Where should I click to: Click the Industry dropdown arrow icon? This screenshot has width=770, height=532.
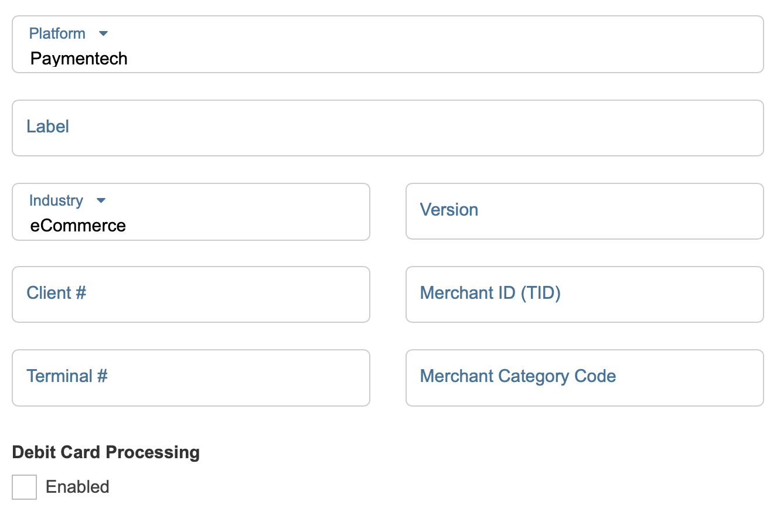pyautogui.click(x=101, y=201)
